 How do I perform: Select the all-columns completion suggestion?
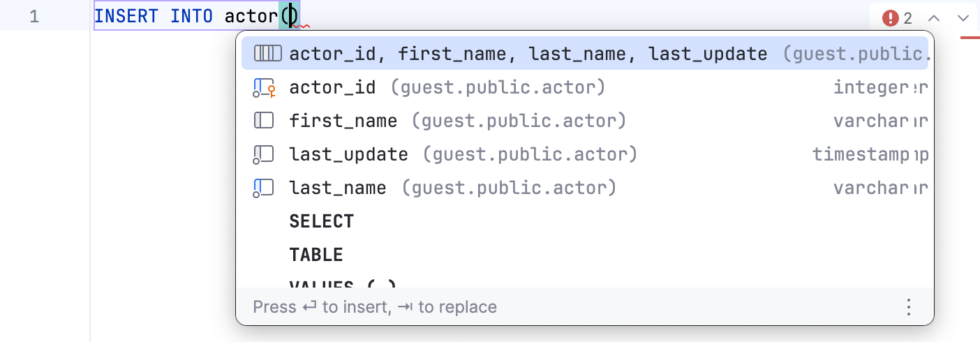[x=528, y=54]
